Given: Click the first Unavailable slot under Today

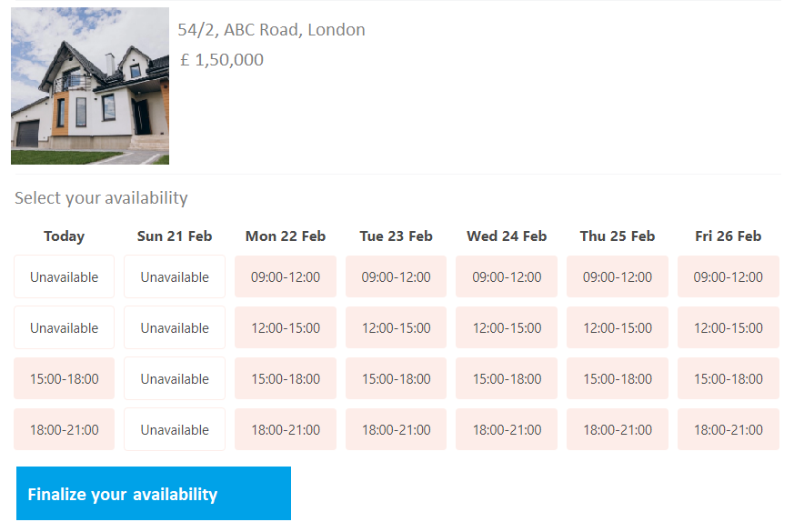Looking at the screenshot, I should [x=65, y=276].
